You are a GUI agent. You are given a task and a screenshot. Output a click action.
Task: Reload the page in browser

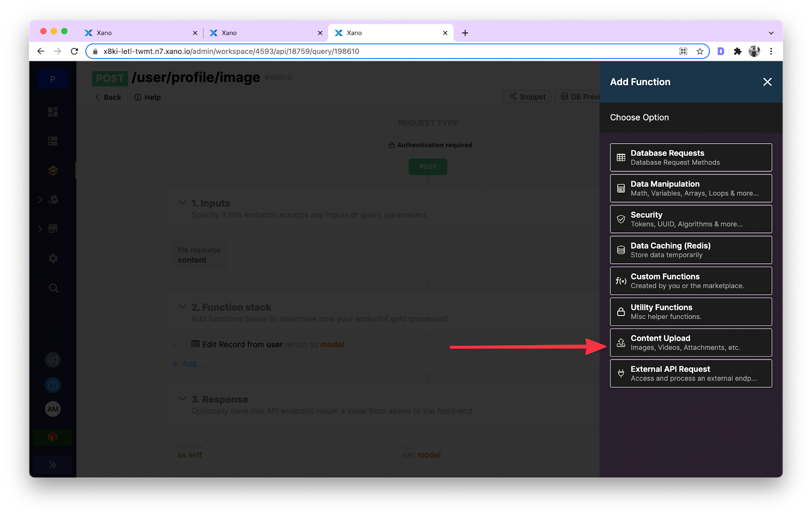coord(75,51)
